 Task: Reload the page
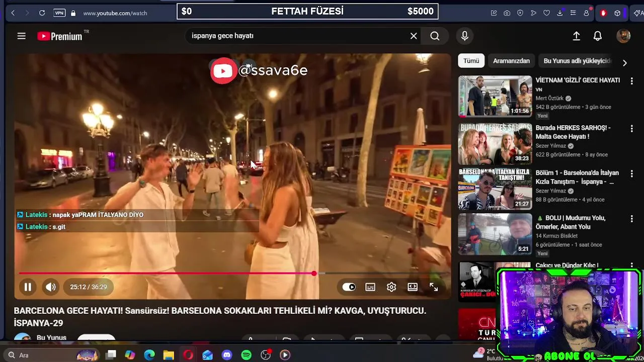(x=42, y=13)
